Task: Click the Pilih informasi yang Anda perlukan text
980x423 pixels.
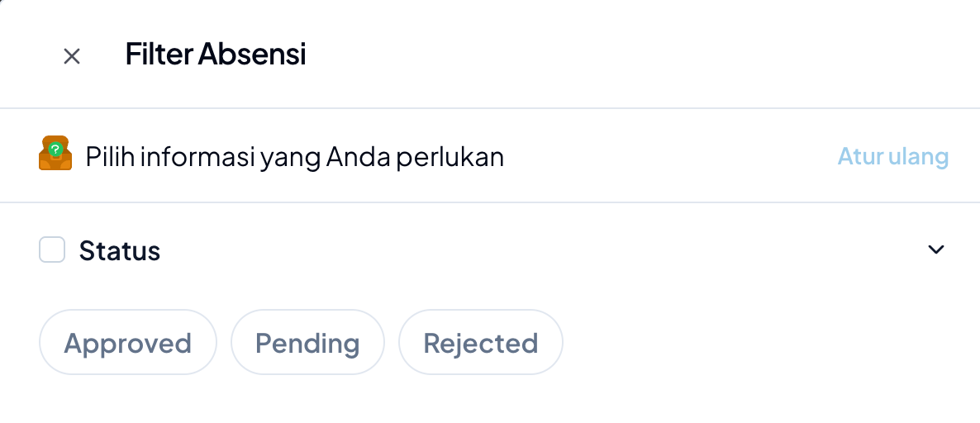Action: pyautogui.click(x=295, y=156)
